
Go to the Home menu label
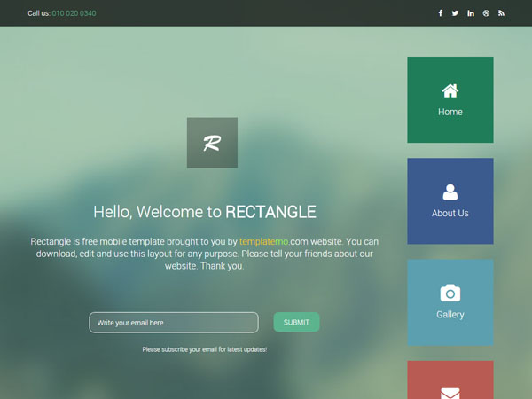[450, 113]
